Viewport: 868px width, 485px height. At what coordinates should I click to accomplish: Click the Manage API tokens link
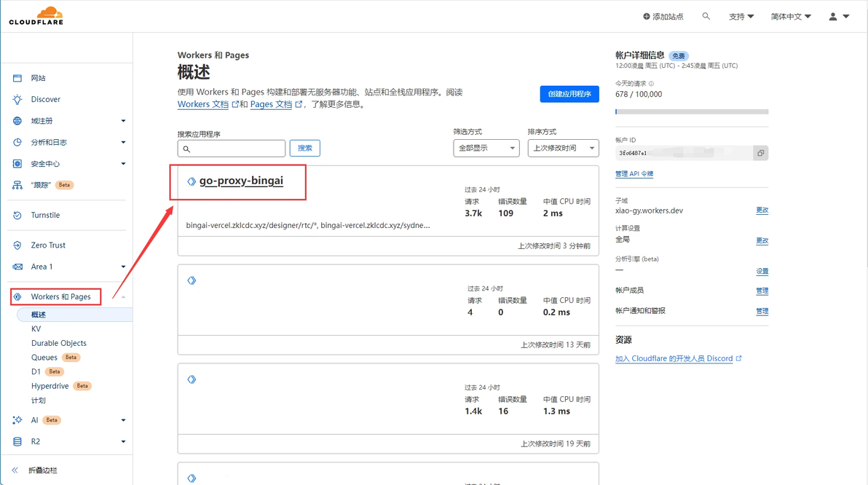[x=634, y=174]
